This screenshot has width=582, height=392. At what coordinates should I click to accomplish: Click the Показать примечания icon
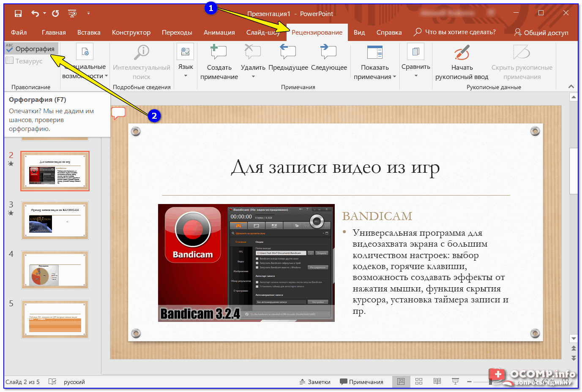pos(375,52)
